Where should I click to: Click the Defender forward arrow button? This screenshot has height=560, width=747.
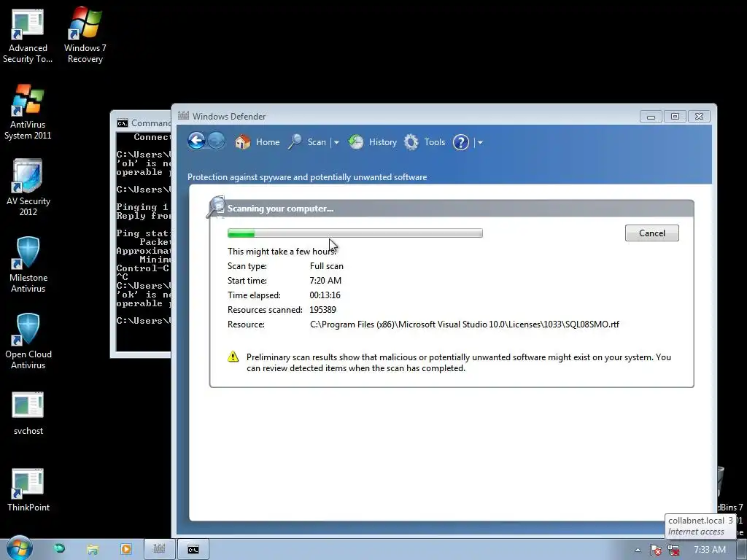pos(216,141)
